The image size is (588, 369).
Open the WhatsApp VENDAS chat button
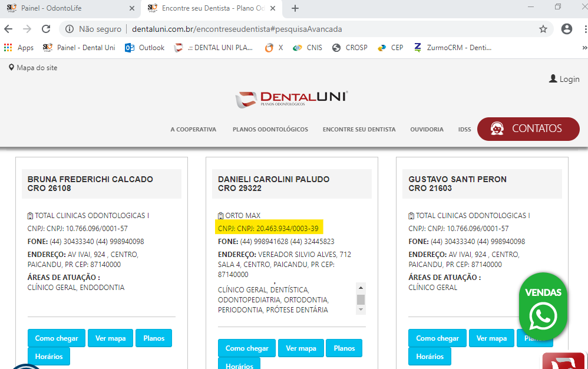(543, 307)
